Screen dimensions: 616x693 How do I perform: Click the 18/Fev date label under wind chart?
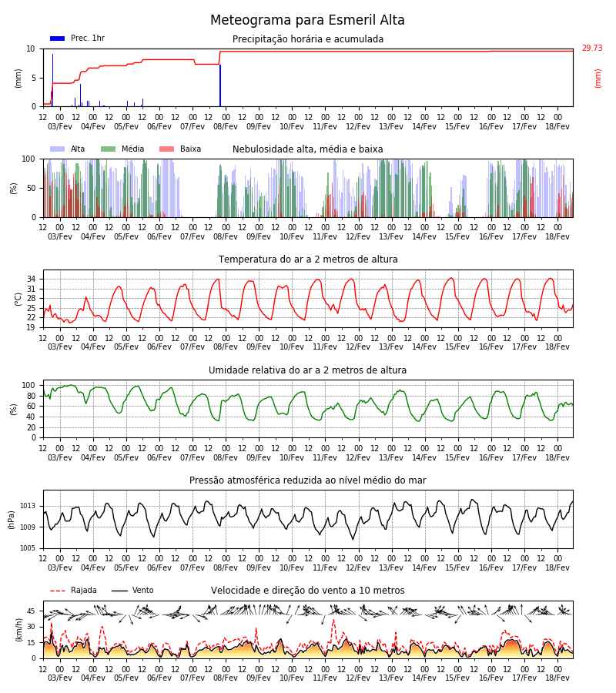coord(557,678)
